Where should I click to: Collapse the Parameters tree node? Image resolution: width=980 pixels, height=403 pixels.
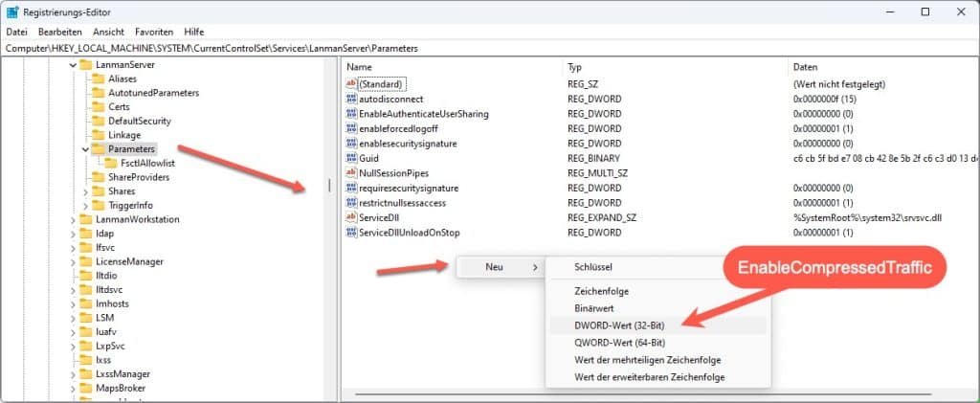tap(85, 149)
